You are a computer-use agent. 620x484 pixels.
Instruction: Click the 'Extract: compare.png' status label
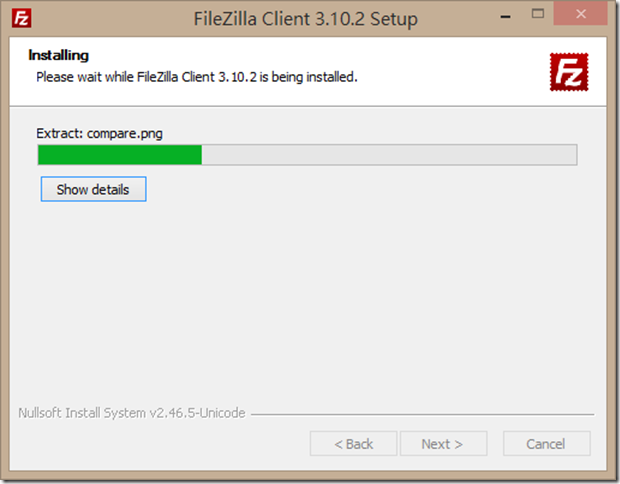coord(99,134)
